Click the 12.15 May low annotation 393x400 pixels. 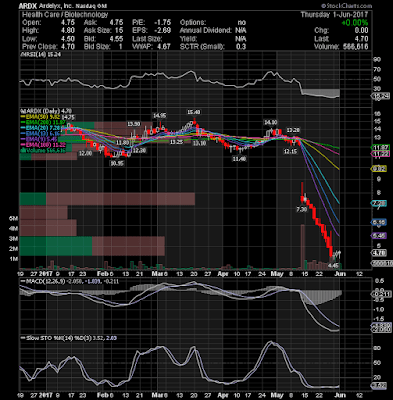[290, 151]
